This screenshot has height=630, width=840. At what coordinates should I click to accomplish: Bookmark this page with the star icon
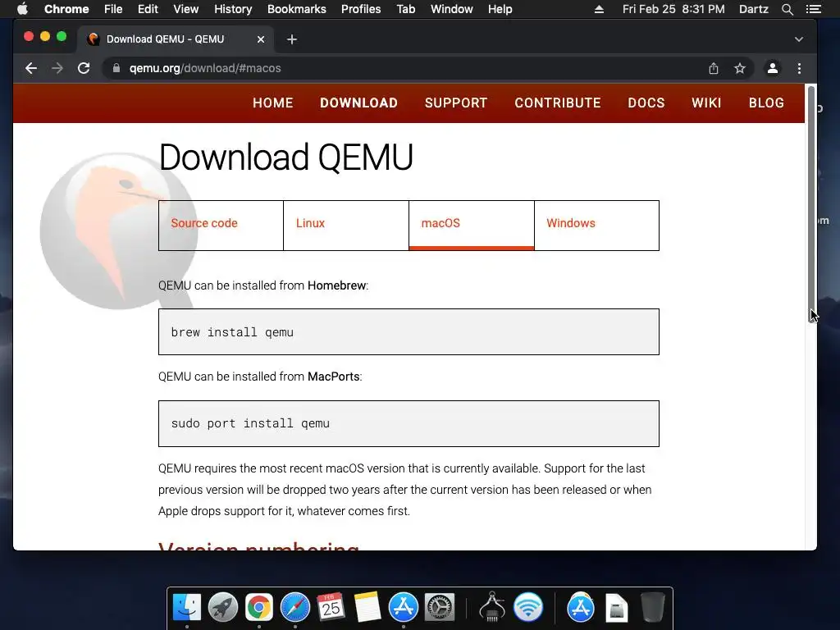tap(740, 68)
